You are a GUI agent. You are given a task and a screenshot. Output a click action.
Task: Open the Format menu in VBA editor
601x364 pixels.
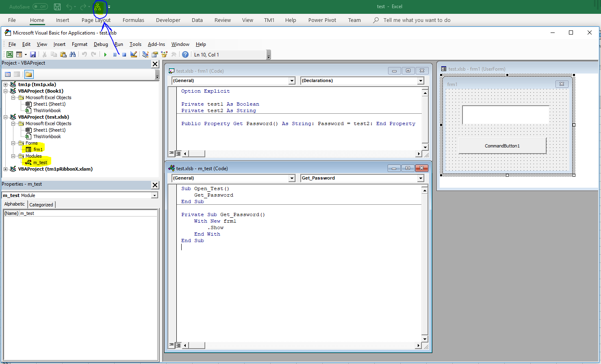click(x=80, y=44)
